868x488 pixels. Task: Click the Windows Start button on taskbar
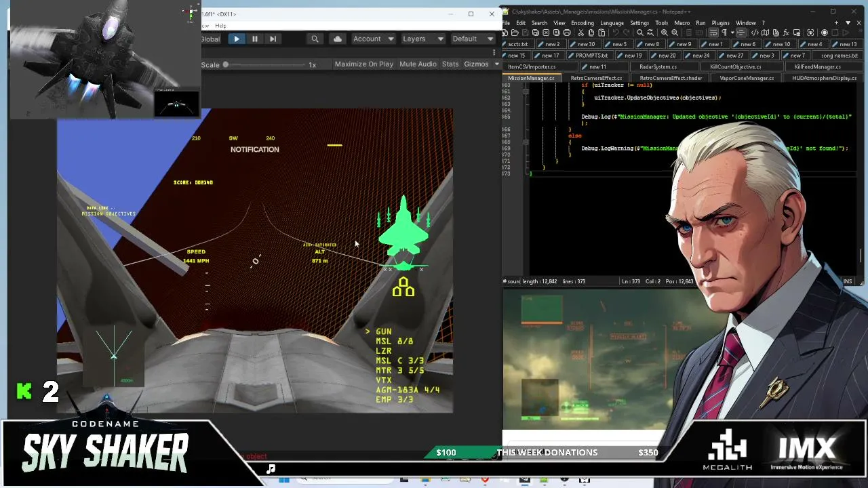284,480
